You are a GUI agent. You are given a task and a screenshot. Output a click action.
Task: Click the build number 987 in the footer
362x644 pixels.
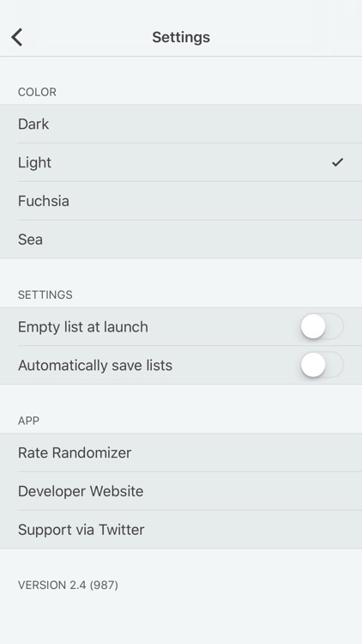coord(105,585)
